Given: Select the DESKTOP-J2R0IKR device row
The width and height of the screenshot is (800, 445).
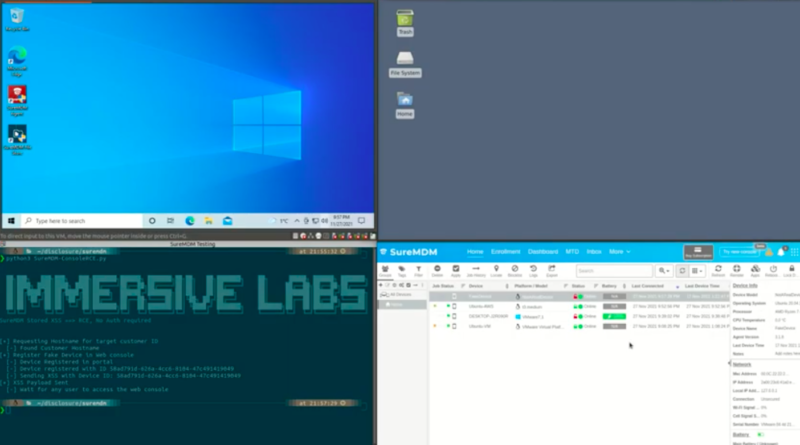Looking at the screenshot, I should [x=579, y=316].
